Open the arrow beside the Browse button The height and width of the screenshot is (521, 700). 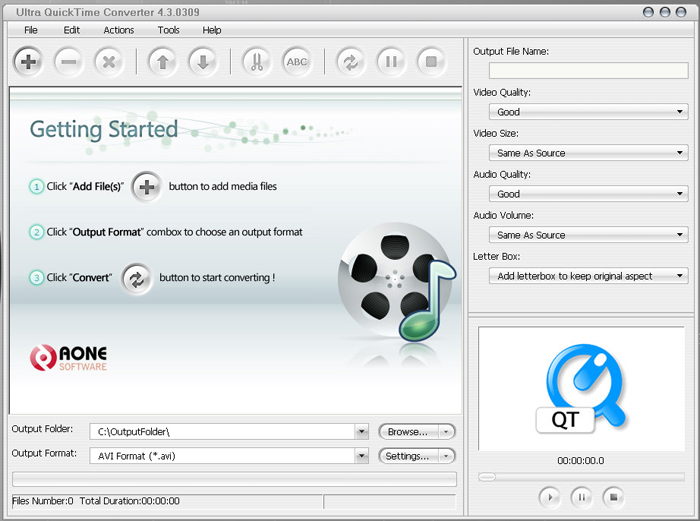tap(446, 432)
